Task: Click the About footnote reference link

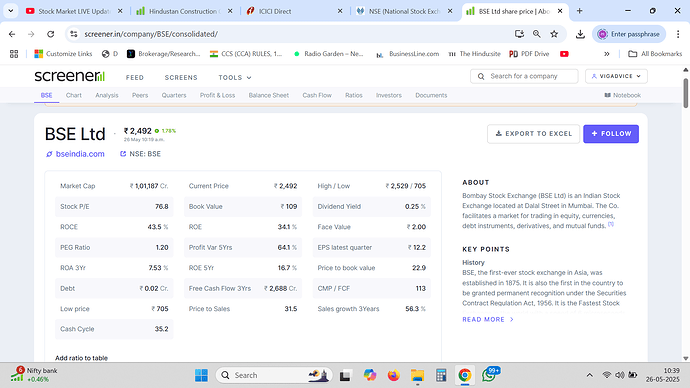Action: coord(611,224)
